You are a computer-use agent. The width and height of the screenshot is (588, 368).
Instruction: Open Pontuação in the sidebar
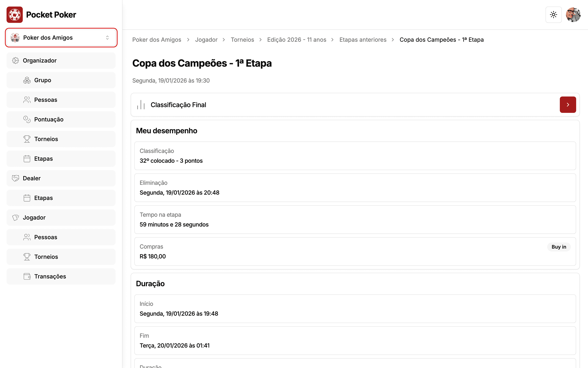point(61,120)
